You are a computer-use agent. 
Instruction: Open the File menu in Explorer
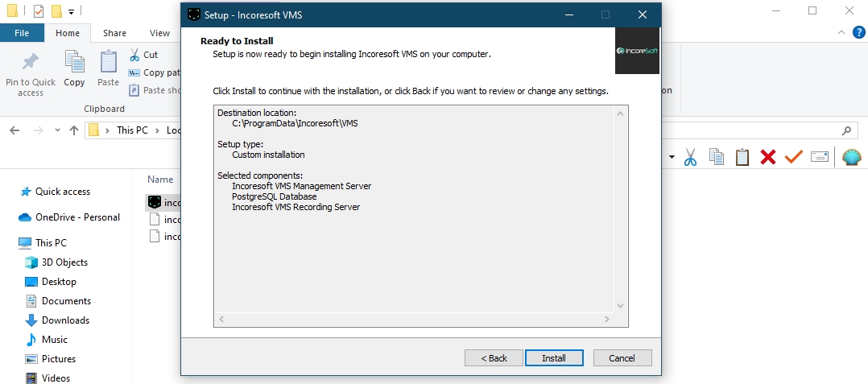[22, 33]
